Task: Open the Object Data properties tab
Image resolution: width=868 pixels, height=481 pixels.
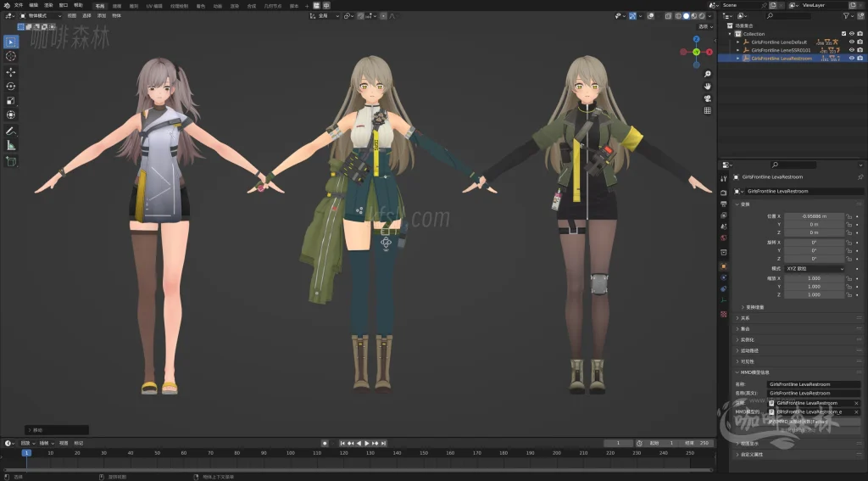Action: tap(724, 299)
